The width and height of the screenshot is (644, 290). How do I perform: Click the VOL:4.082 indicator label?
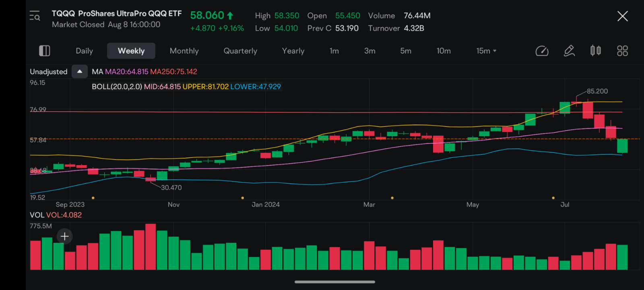point(64,215)
